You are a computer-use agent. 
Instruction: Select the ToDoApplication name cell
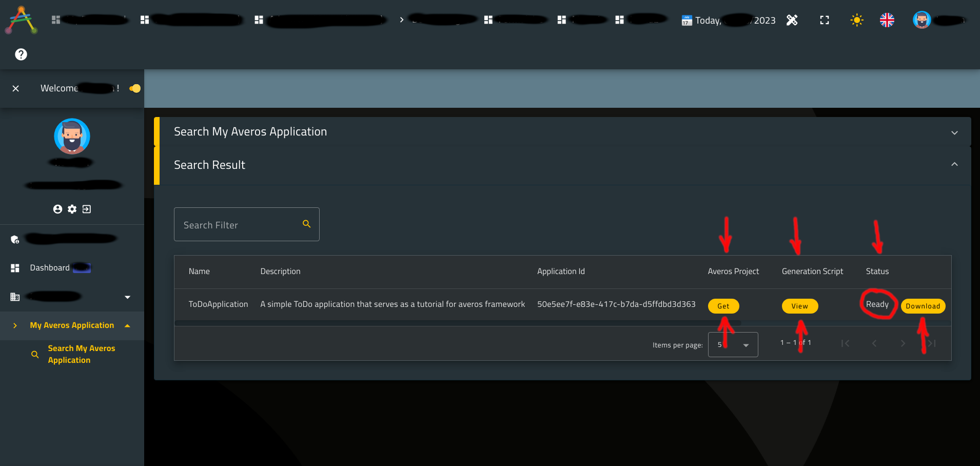[x=218, y=304]
